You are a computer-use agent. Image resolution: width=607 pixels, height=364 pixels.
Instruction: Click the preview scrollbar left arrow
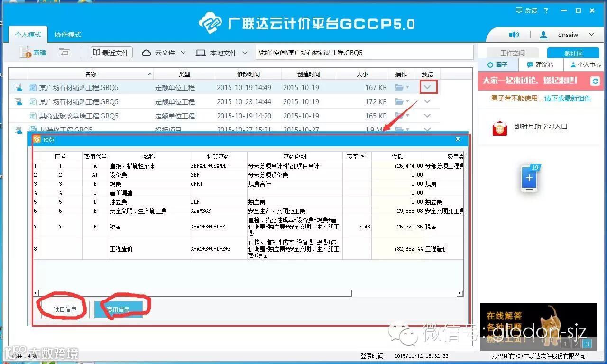pos(36,293)
